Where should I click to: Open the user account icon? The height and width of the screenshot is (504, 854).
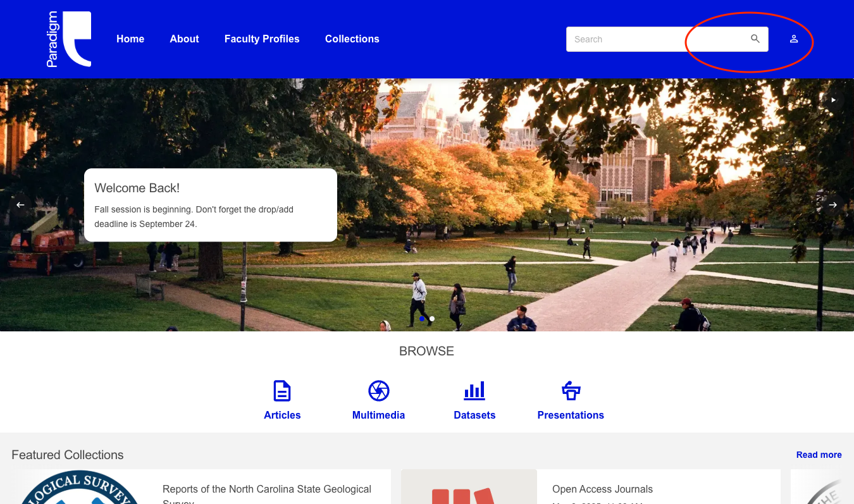click(794, 39)
